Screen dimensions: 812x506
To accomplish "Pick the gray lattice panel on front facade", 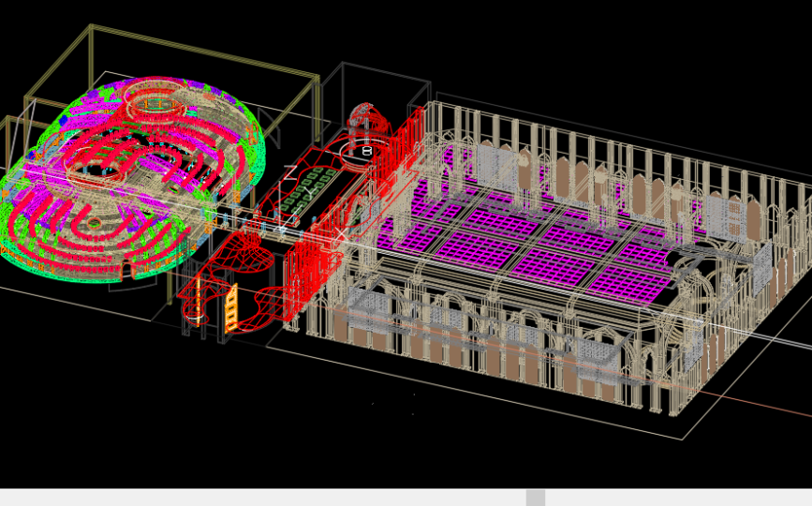I will point(590,353).
